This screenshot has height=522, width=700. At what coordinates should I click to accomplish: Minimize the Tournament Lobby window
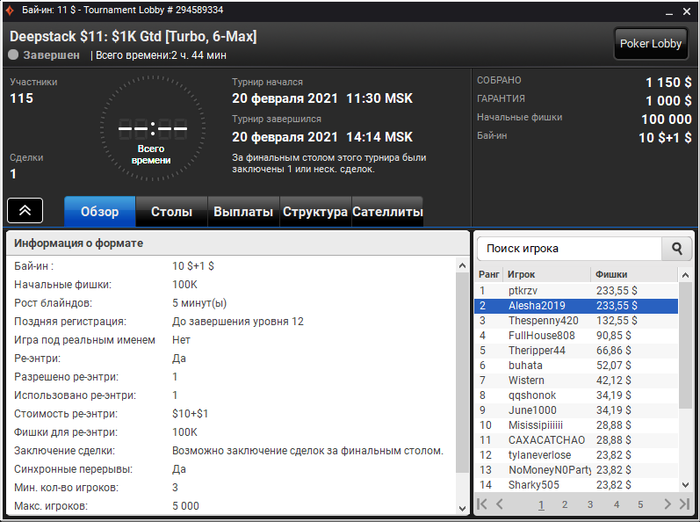[669, 12]
